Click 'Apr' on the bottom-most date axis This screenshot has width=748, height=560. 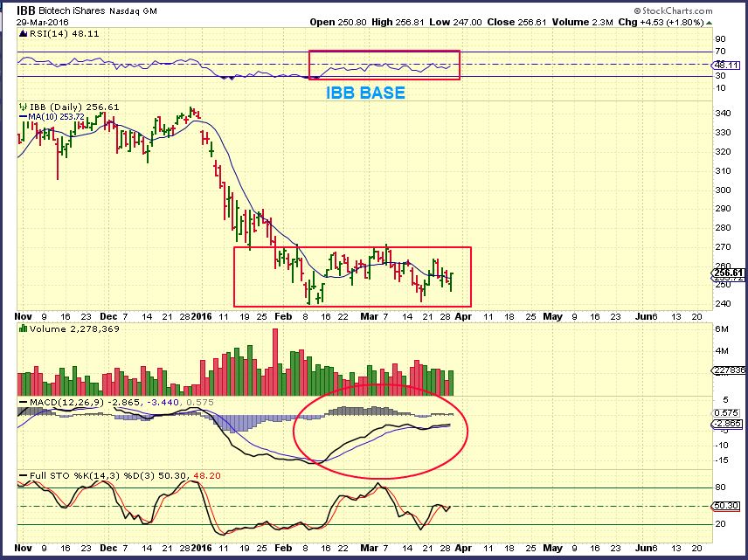pyautogui.click(x=463, y=548)
